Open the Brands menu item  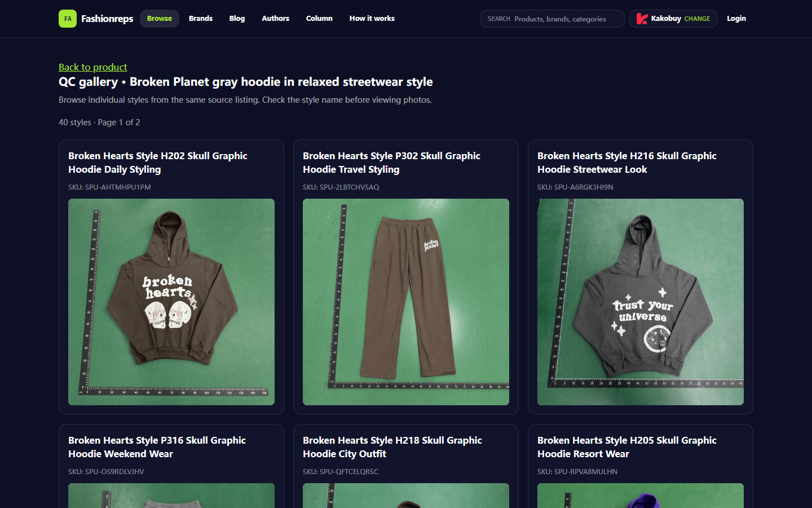(x=201, y=19)
